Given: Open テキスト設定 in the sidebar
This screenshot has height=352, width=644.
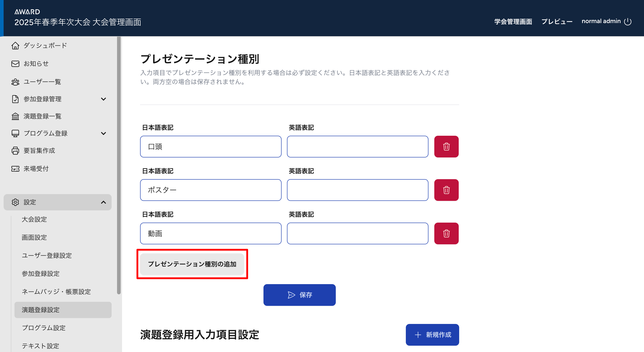Looking at the screenshot, I should [x=40, y=346].
